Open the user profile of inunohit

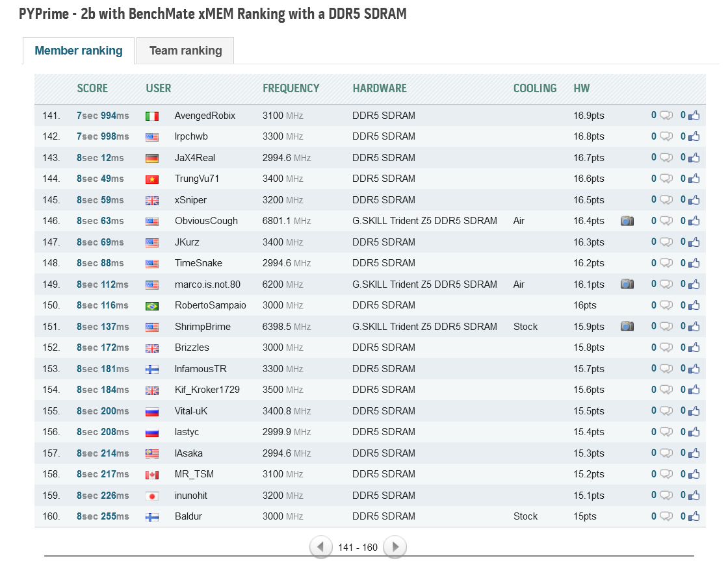(x=190, y=496)
